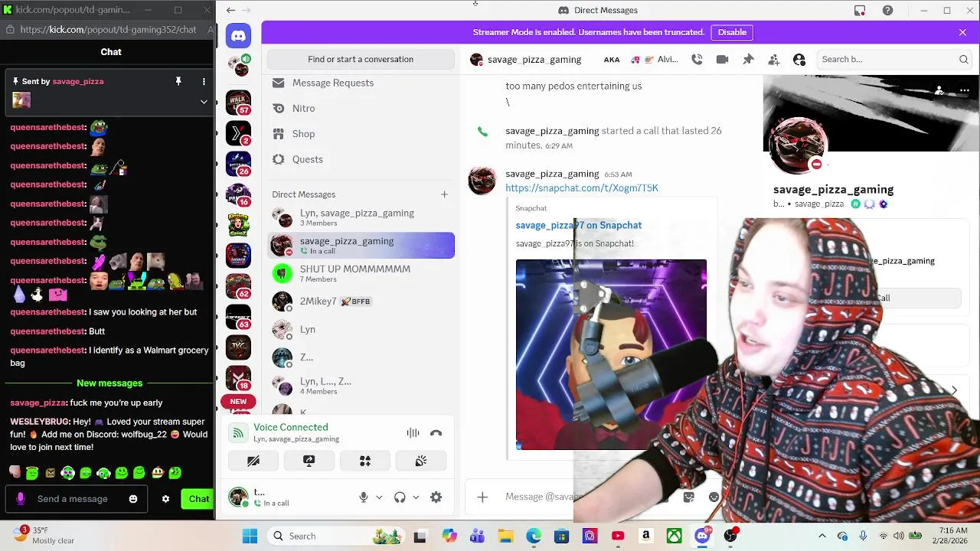Disconnect from voice call hang-up icon

[436, 433]
